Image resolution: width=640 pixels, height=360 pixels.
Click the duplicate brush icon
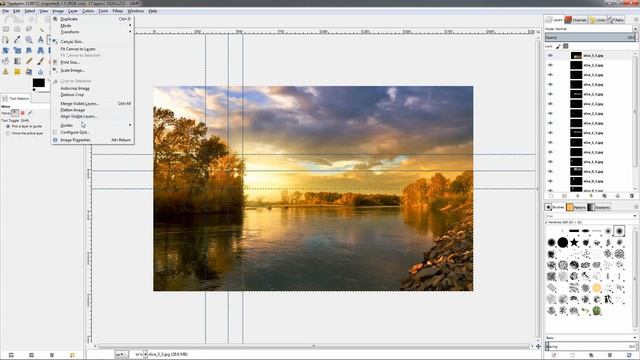tap(591, 355)
